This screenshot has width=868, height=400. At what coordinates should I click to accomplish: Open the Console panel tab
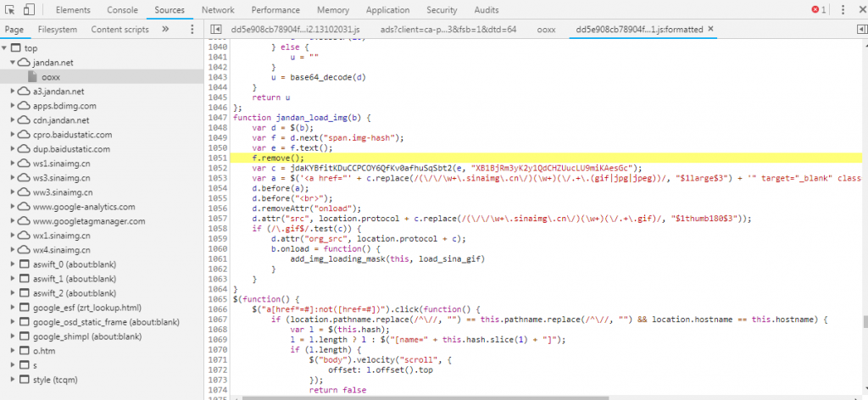[123, 10]
